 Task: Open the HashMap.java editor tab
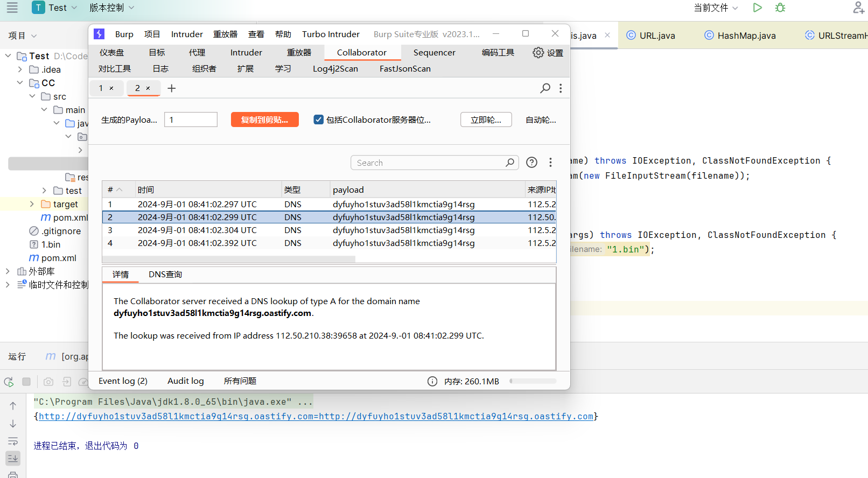740,36
